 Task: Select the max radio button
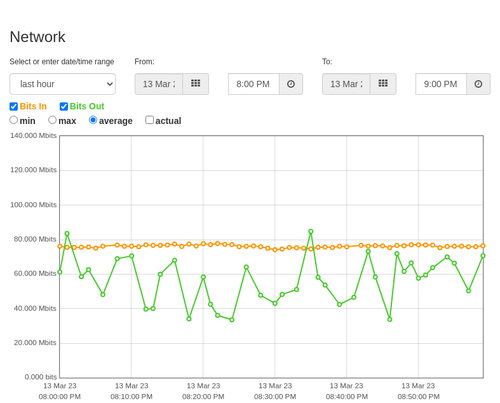pyautogui.click(x=52, y=120)
